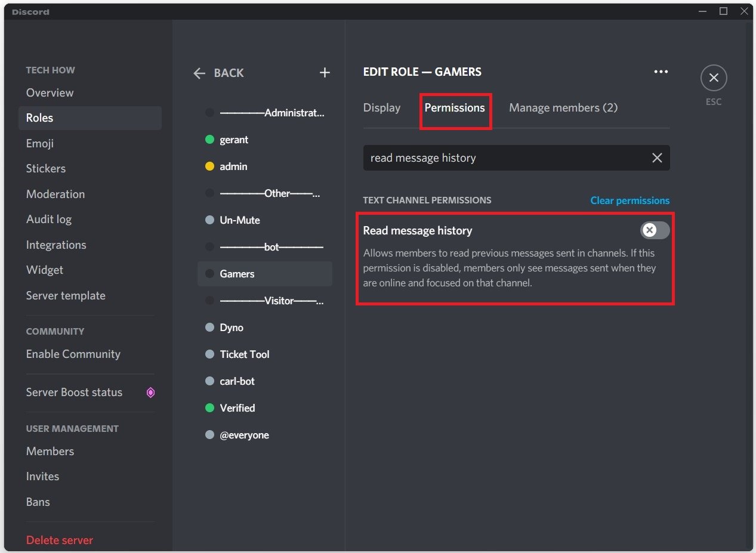Open the three-dots role options menu
This screenshot has width=756, height=553.
click(x=661, y=72)
